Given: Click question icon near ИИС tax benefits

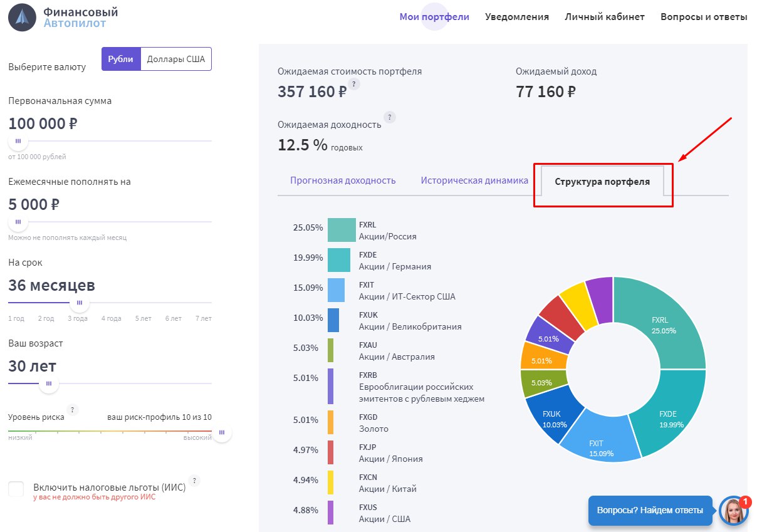Looking at the screenshot, I should [x=194, y=481].
